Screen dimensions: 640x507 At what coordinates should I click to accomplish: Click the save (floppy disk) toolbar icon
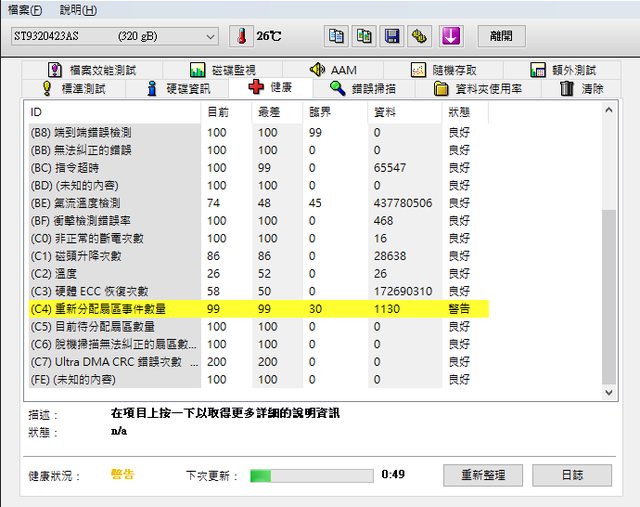point(393,36)
